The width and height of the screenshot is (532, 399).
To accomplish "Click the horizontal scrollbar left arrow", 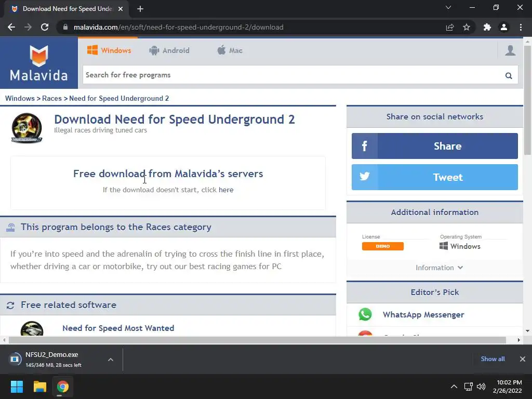I will [4, 340].
